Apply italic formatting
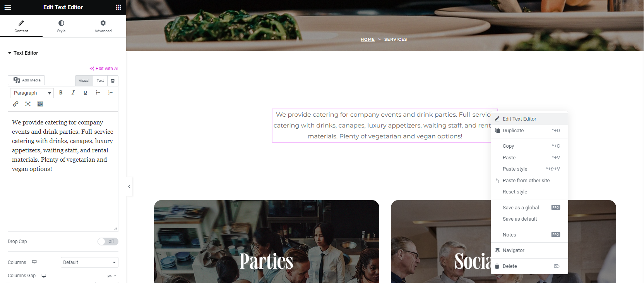Image resolution: width=644 pixels, height=283 pixels. pyautogui.click(x=73, y=93)
